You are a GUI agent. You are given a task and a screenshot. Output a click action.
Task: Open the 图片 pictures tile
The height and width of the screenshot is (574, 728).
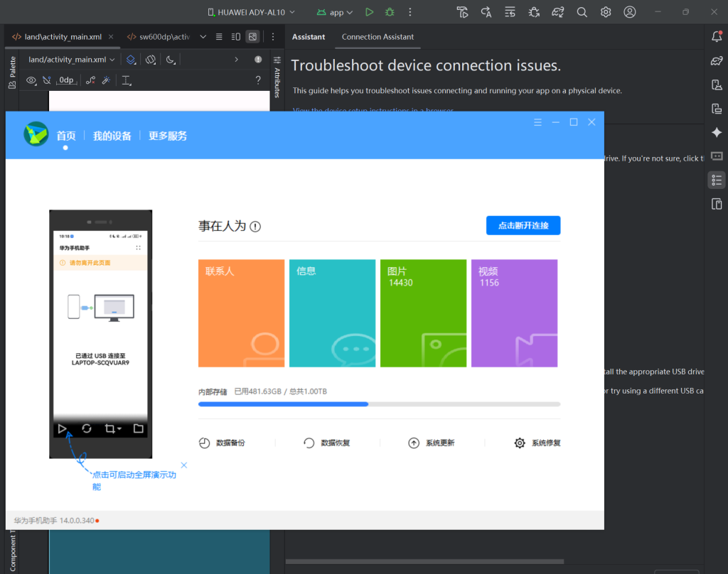click(x=423, y=313)
